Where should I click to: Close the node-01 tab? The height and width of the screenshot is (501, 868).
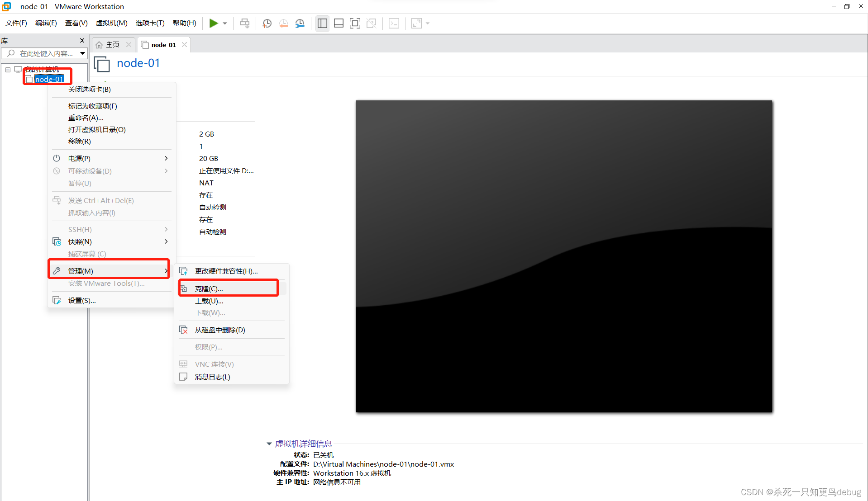pos(184,44)
